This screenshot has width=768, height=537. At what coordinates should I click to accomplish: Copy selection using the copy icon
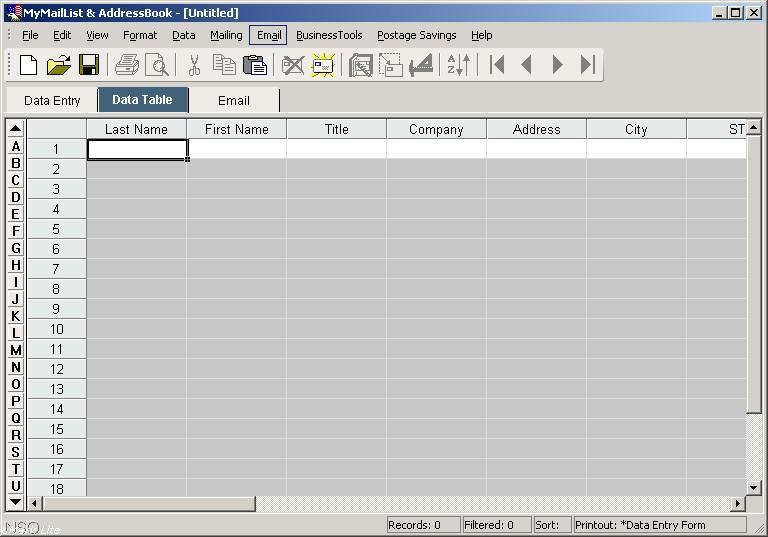point(224,65)
